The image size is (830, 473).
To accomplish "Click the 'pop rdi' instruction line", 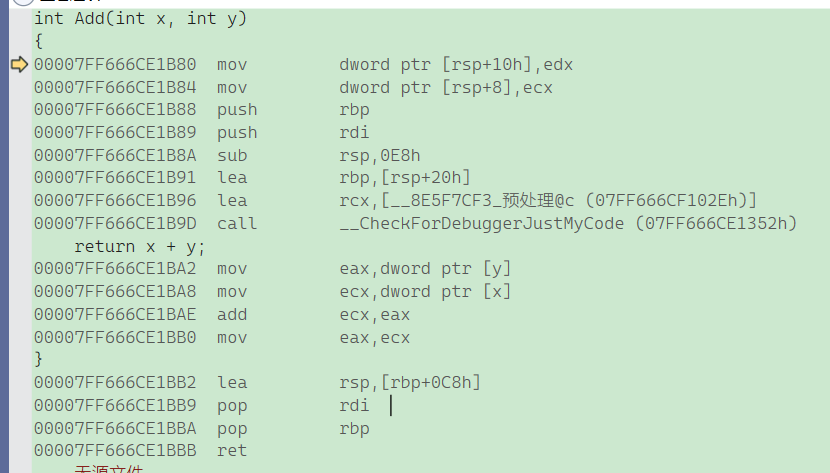I will [201, 405].
